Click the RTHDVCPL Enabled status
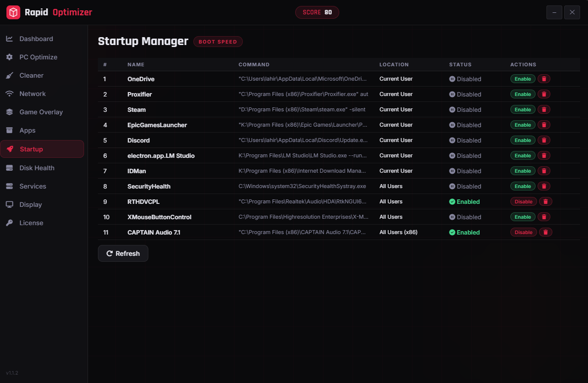 point(465,202)
